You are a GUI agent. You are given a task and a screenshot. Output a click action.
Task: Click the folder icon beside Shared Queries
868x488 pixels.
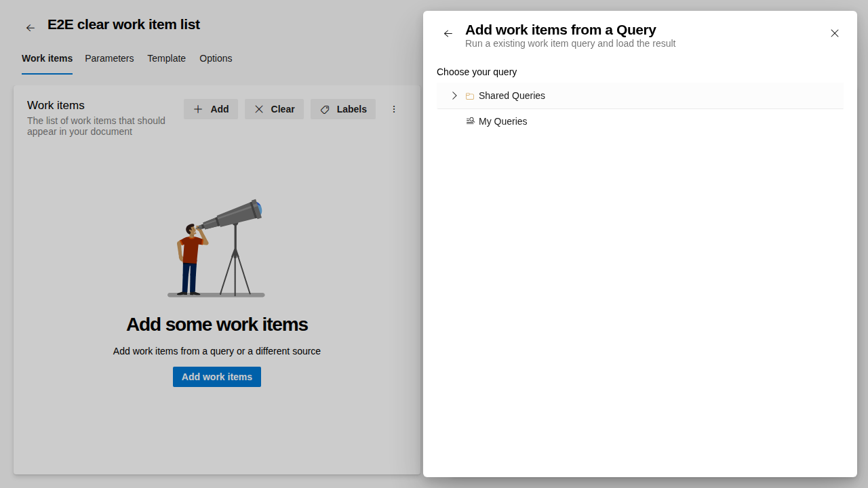470,96
